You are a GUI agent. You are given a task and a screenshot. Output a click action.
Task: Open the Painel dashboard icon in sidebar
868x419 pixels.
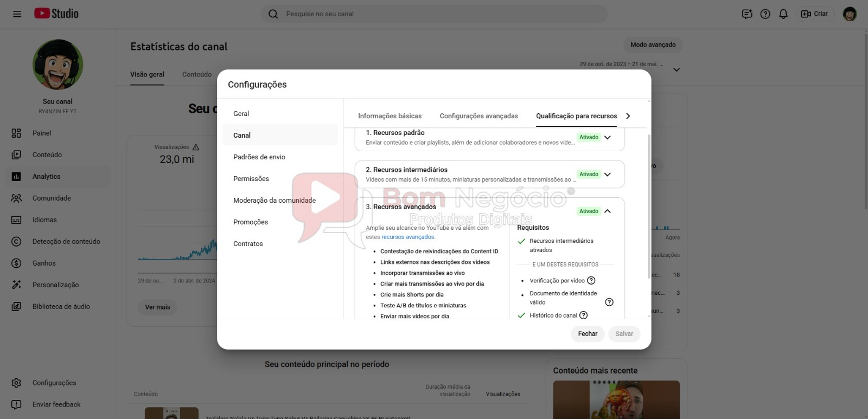16,133
